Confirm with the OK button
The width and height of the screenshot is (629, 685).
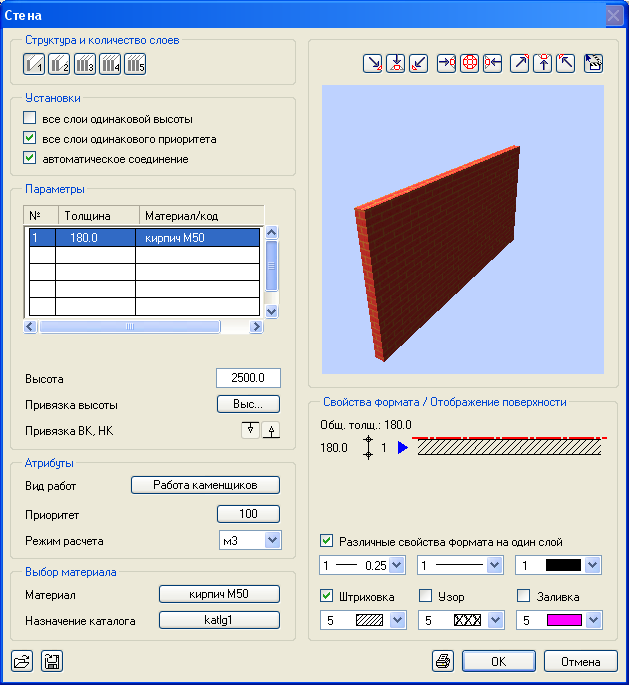tap(499, 661)
